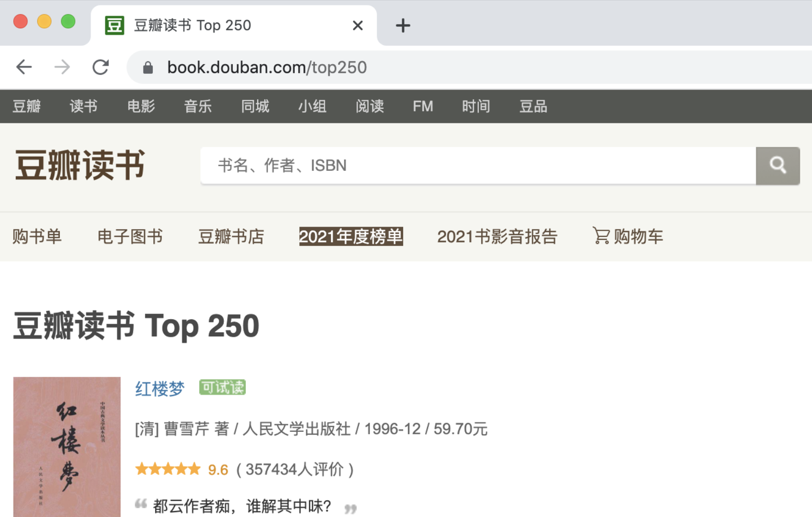
Task: Open 时间 in the top navigation
Action: pyautogui.click(x=476, y=106)
